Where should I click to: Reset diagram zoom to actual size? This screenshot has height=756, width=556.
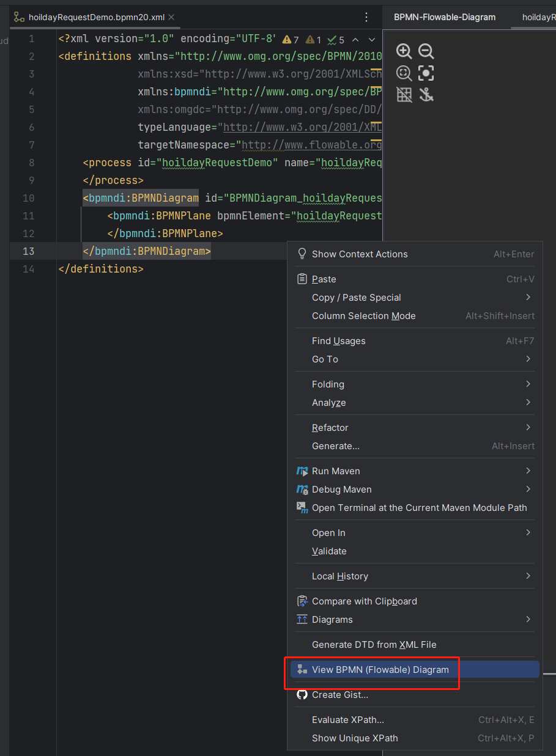(404, 73)
